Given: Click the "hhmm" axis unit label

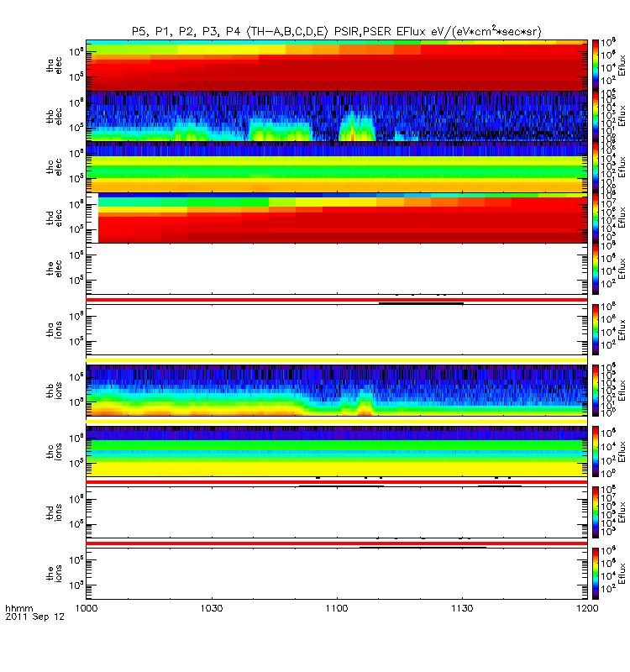Looking at the screenshot, I should click(18, 608).
